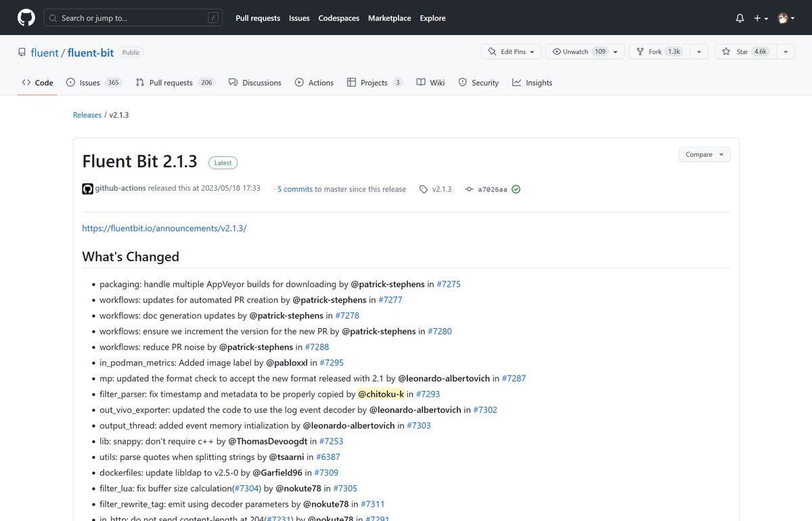Switch to the Discussions tab
812x521 pixels.
click(254, 83)
